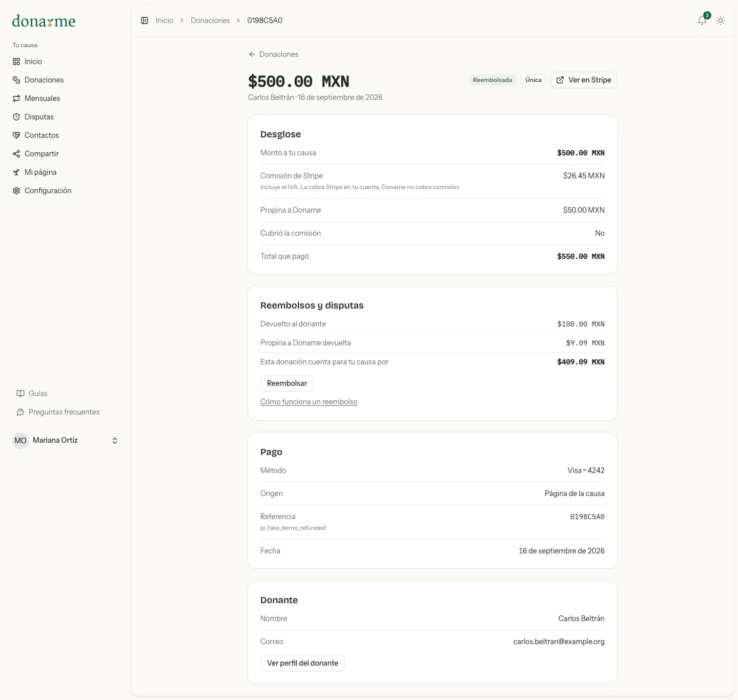Screen dimensions: 738x700
Task: Navigate to Mi página
Action: click(x=66, y=172)
